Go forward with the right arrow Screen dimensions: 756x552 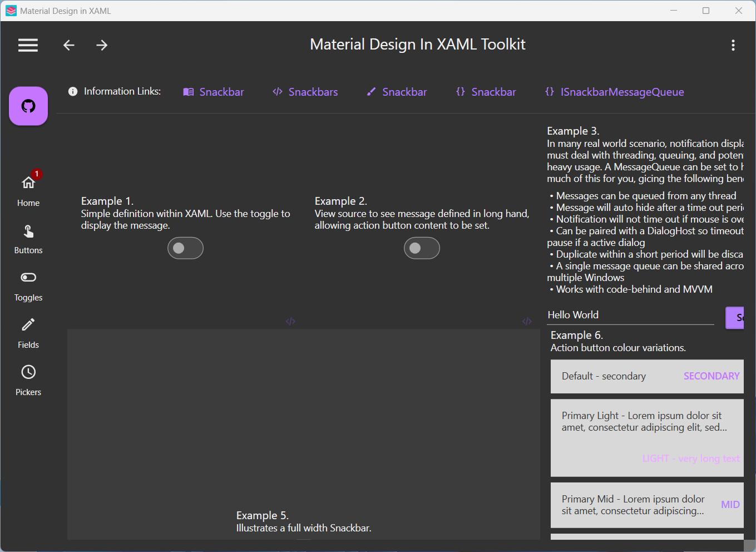(x=102, y=45)
